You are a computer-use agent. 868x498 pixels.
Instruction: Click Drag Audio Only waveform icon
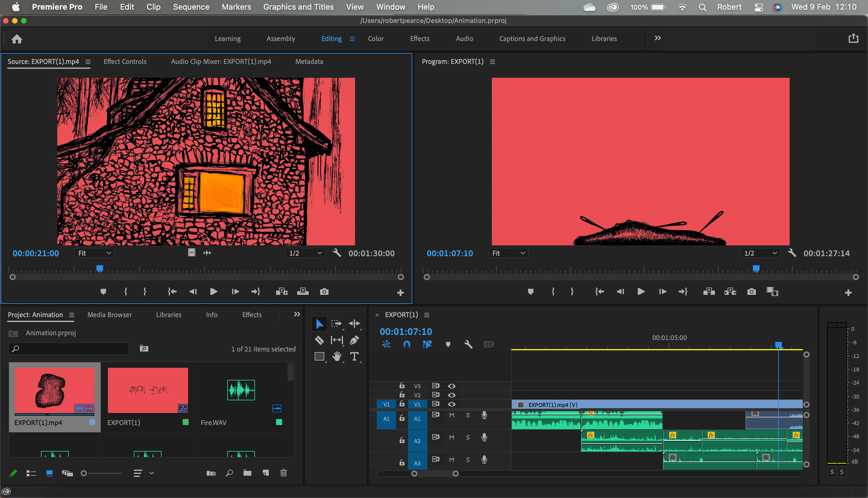(x=207, y=253)
